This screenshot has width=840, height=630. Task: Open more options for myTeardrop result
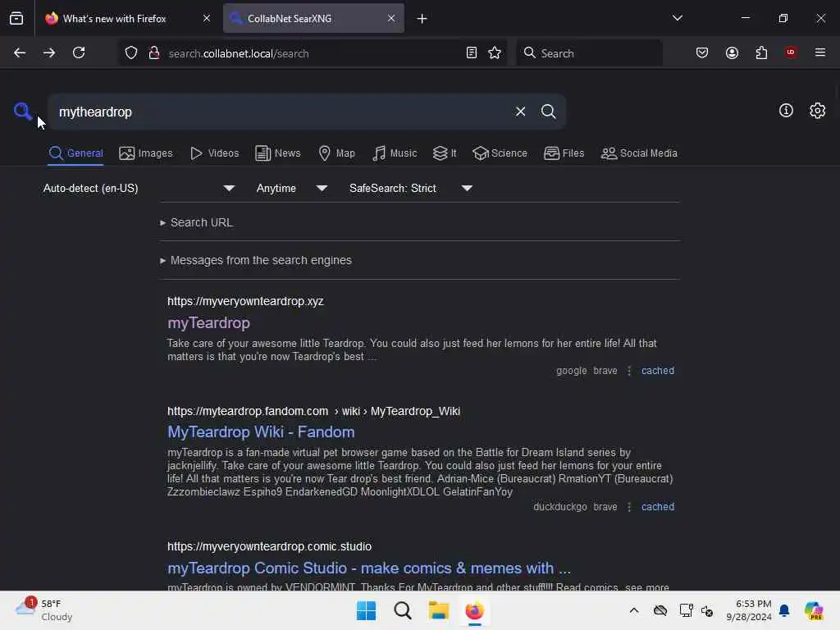(x=629, y=371)
